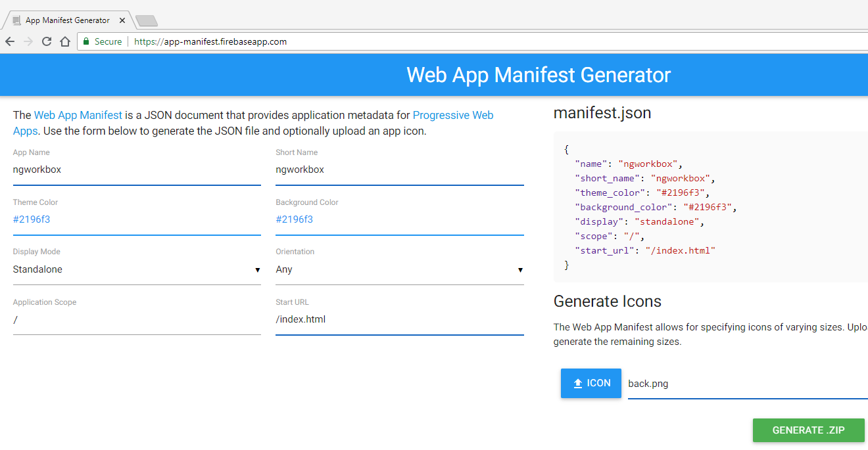Screen dimensions: 868x450
Task: Click the browser back arrow
Action: tap(10, 41)
